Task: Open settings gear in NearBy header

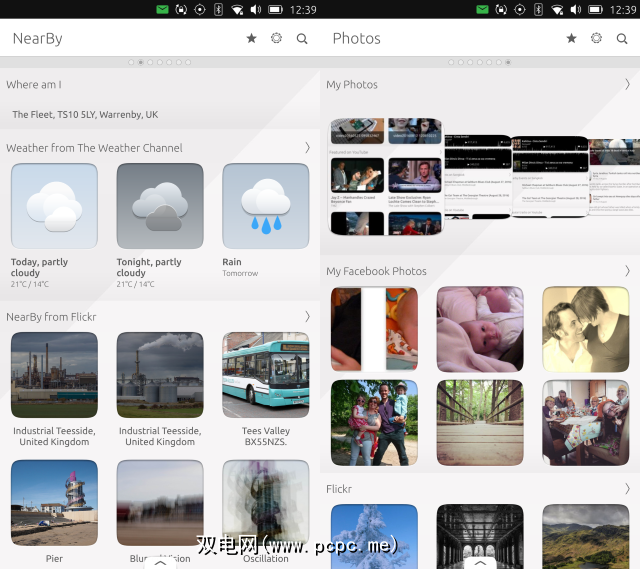Action: tap(276, 38)
